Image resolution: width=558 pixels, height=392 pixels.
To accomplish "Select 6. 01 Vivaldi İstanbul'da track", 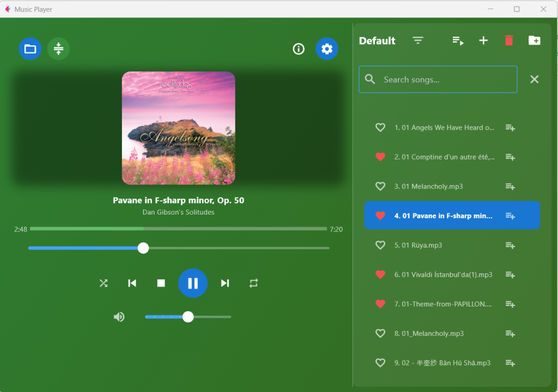I will coord(443,274).
